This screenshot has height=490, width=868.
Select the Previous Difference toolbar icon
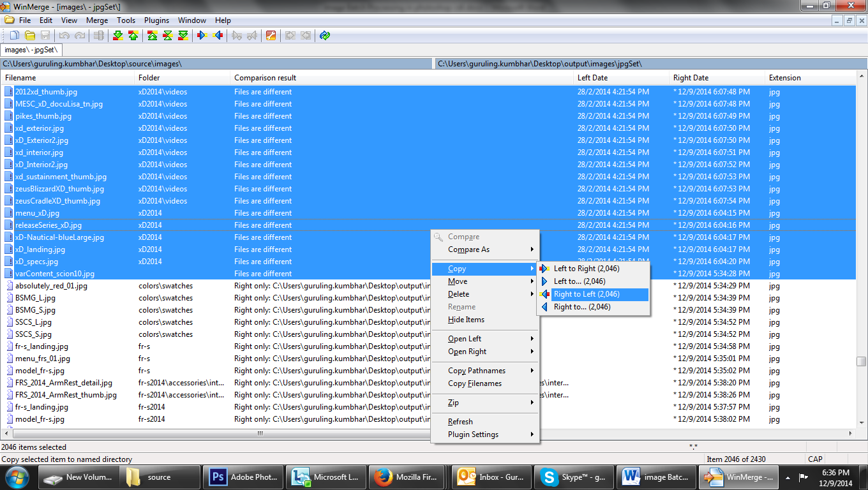[134, 36]
